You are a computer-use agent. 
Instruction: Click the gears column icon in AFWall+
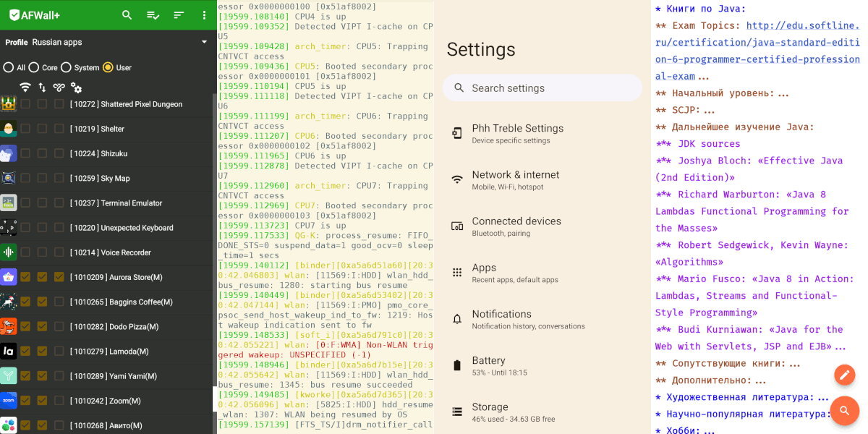pos(76,88)
